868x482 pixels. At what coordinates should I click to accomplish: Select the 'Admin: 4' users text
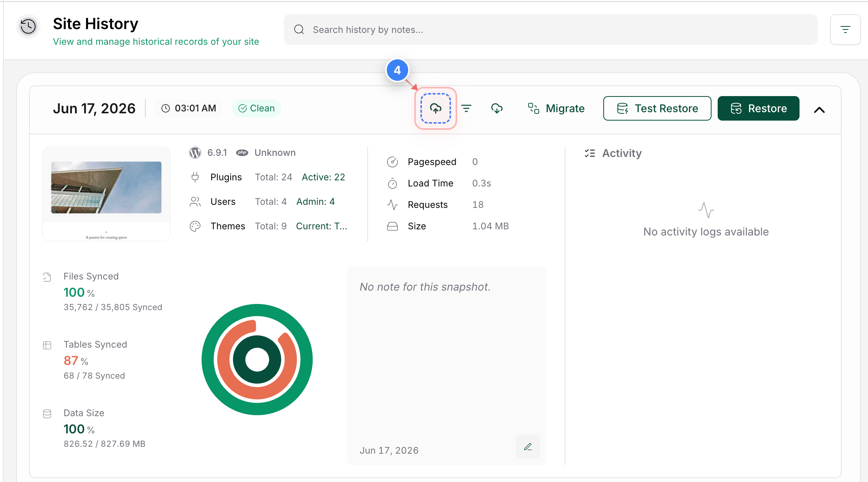point(316,202)
